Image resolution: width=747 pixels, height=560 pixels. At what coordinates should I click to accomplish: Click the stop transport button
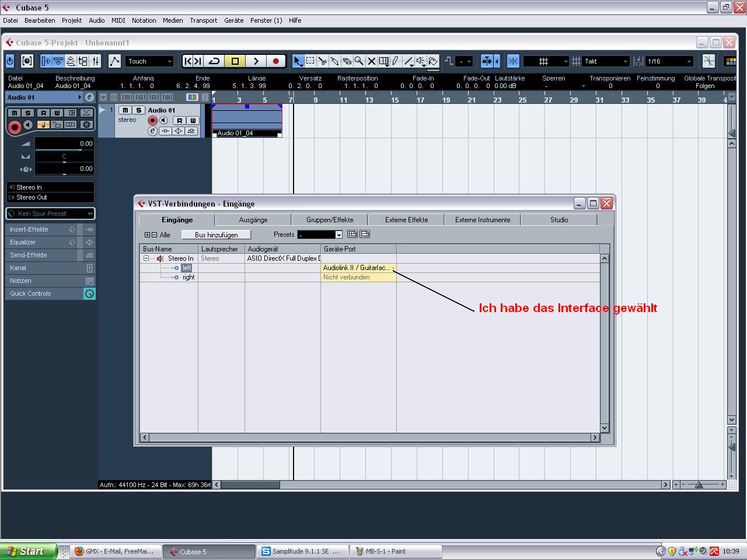click(235, 61)
